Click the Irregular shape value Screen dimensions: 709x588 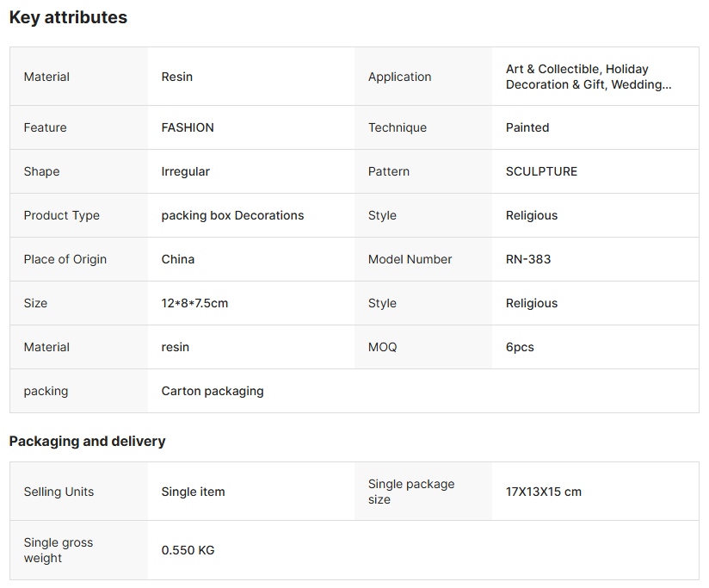pos(185,171)
